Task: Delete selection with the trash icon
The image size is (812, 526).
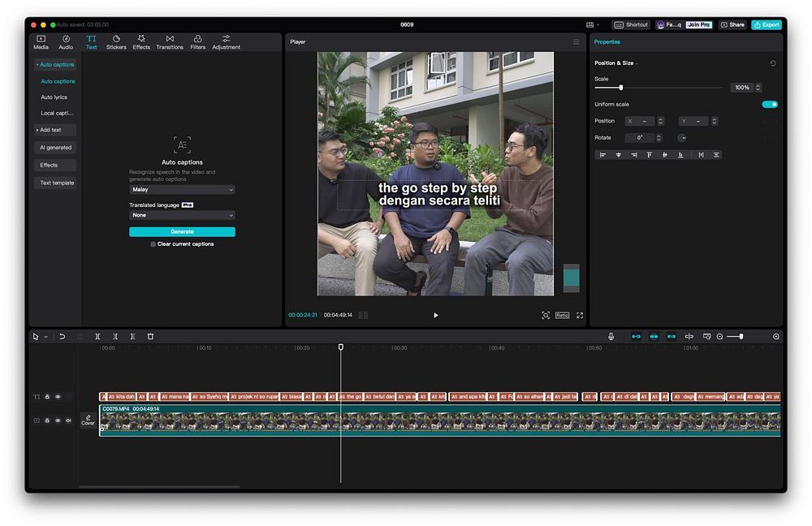Action: 150,336
